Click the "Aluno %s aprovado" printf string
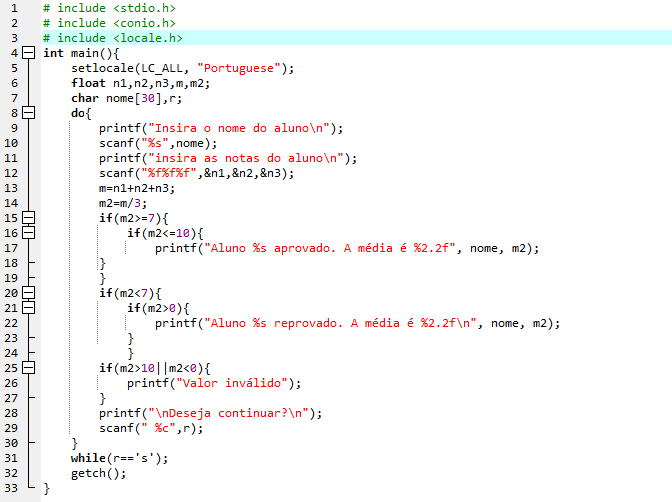This screenshot has height=502, width=672. (330, 248)
